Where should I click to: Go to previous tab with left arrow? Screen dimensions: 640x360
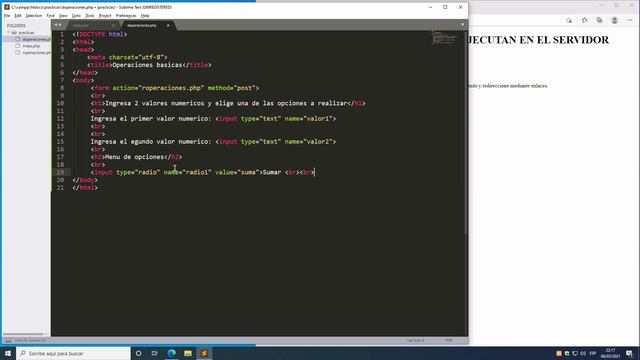pos(56,25)
